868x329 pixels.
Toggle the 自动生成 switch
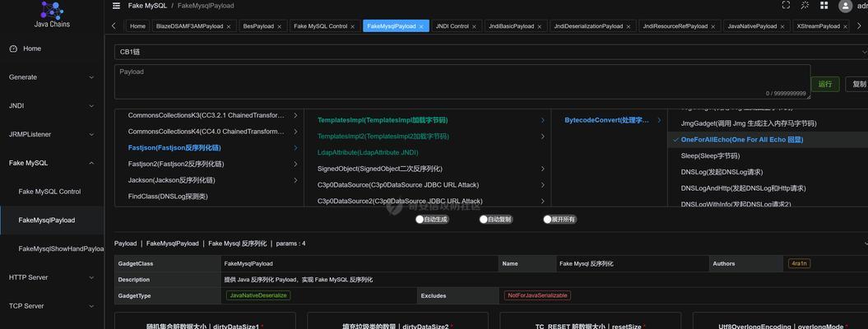tap(431, 220)
